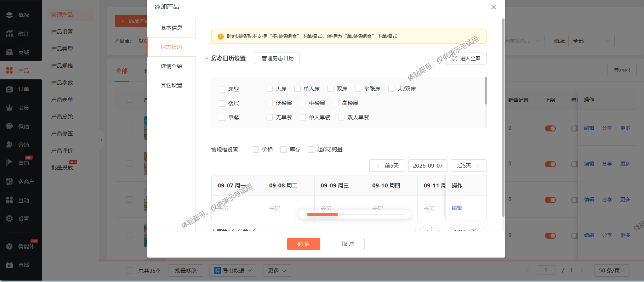Open 管理房态日历 button
This screenshot has height=282, width=644.
[277, 58]
